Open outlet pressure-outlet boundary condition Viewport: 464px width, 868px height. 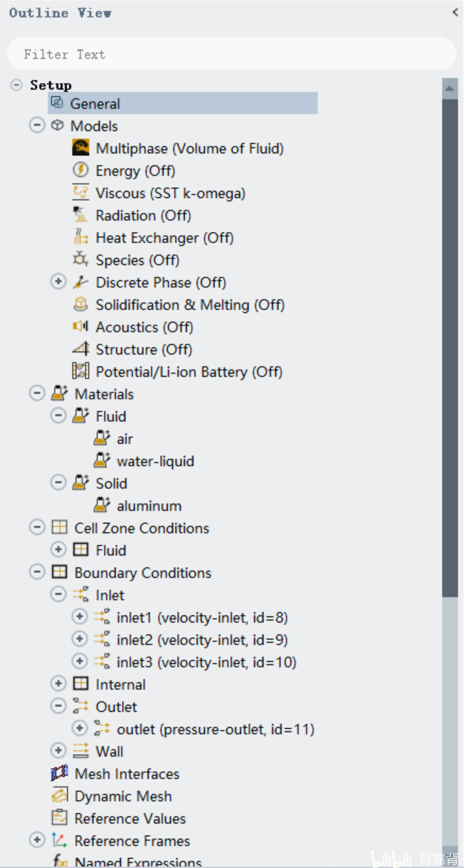[x=215, y=729]
